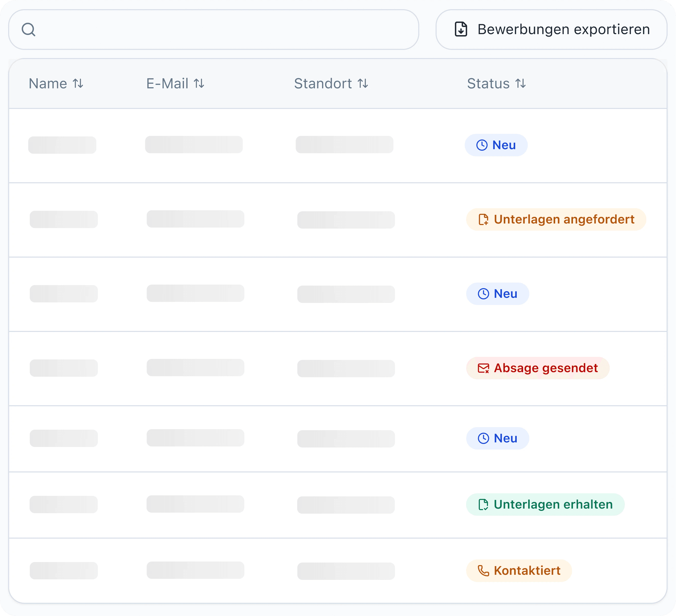This screenshot has height=616, width=676.
Task: Click the file-check icon in Unterlagen erhalten
Action: pos(483,505)
